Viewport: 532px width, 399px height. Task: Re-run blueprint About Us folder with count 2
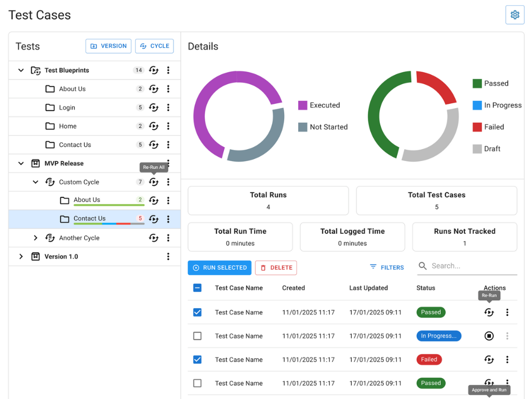tap(154, 89)
